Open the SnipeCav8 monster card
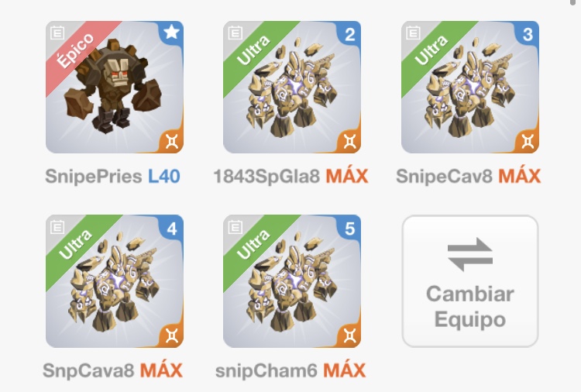Image resolution: width=581 pixels, height=392 pixels. click(x=470, y=87)
